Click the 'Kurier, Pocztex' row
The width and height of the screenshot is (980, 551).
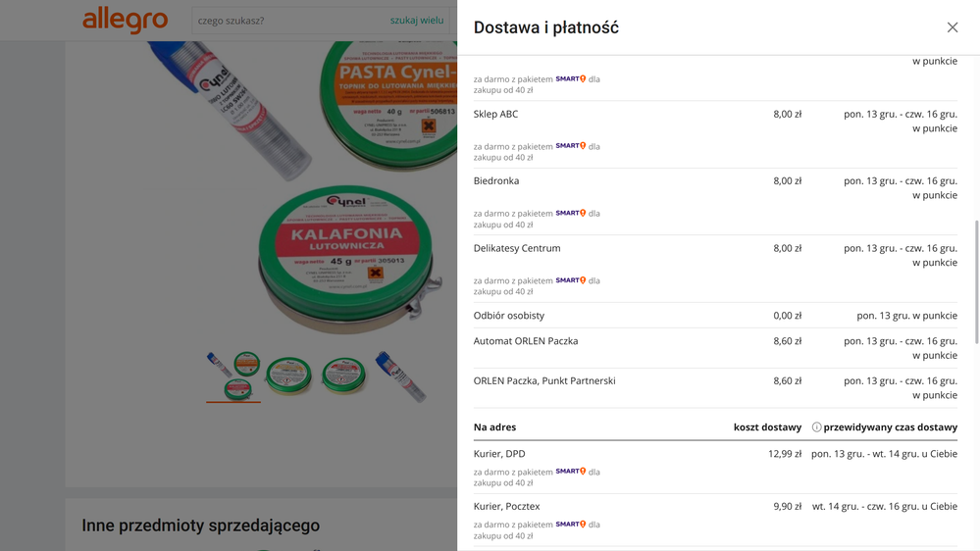715,521
